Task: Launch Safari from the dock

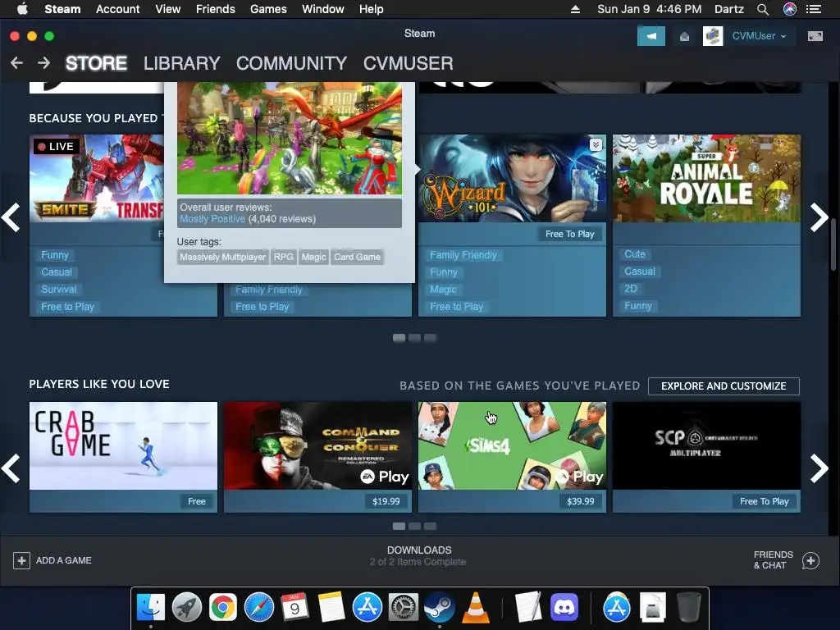Action: pyautogui.click(x=259, y=607)
